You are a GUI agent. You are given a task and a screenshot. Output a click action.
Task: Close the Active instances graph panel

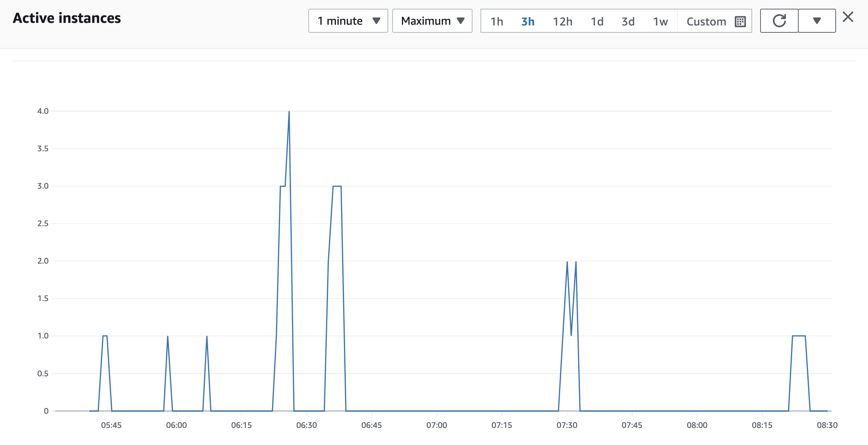pos(848,17)
